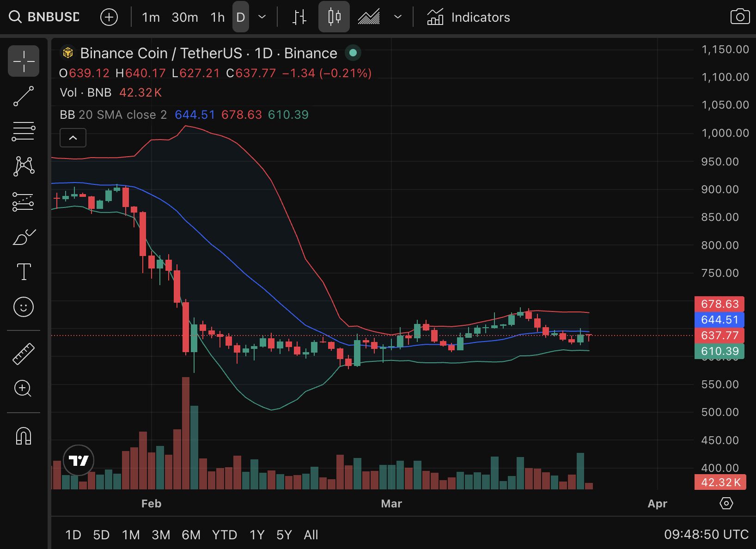Switch to the 1h timeframe
This screenshot has width=756, height=549.
(217, 17)
